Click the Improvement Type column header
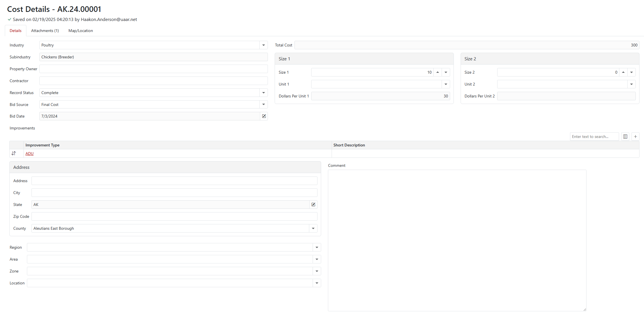This screenshot has width=644, height=313. 43,145
